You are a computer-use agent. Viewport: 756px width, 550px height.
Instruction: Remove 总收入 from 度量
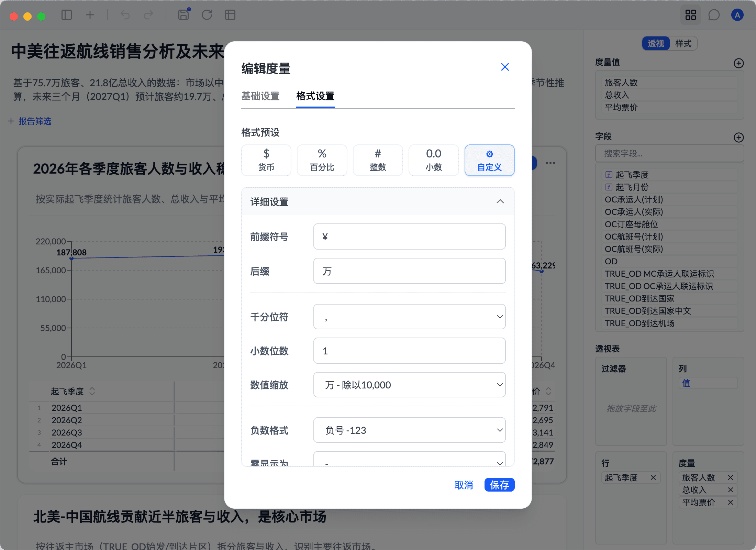click(x=731, y=490)
